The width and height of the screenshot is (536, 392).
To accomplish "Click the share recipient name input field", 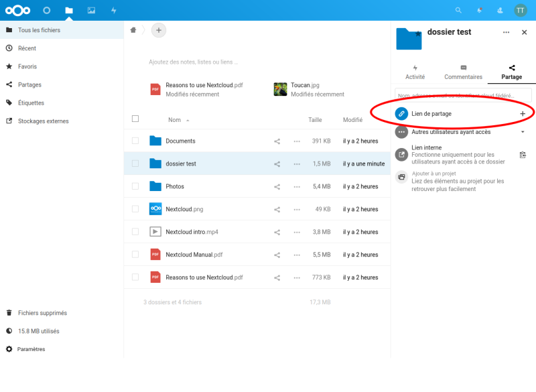I will [462, 95].
